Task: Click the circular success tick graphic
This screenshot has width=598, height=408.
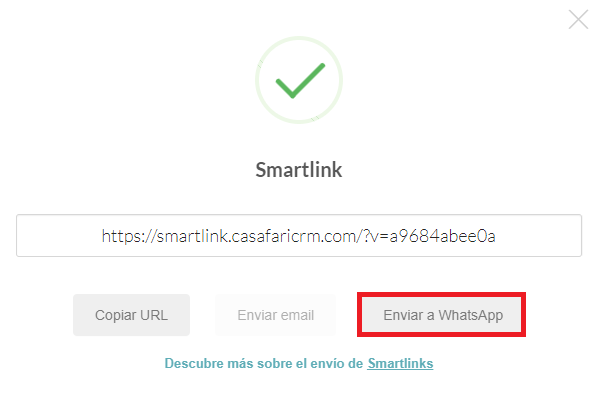Action: [299, 80]
